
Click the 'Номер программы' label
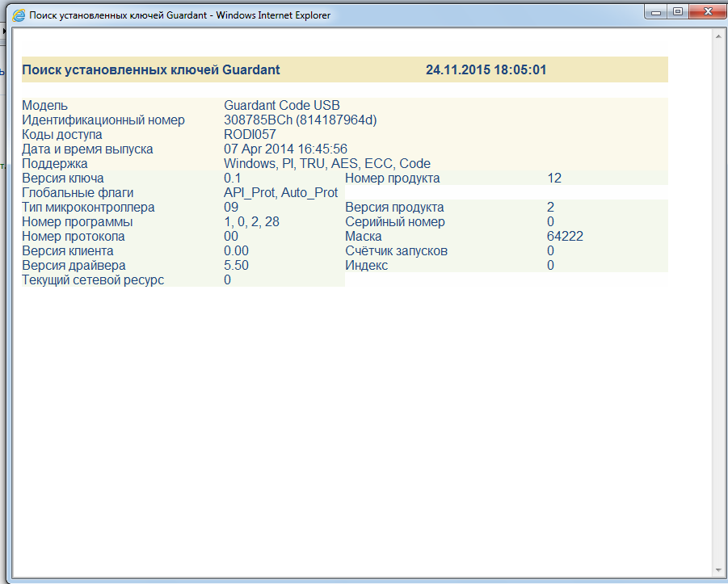78,222
